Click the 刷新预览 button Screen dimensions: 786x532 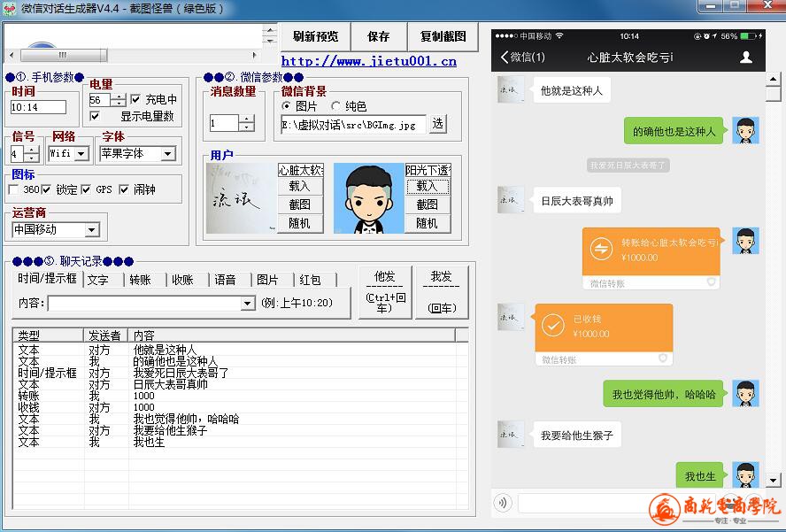coord(315,36)
